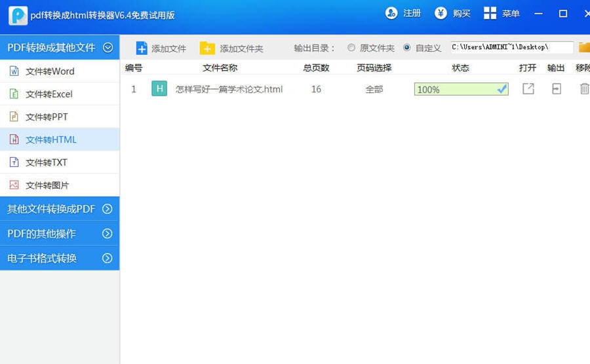Image resolution: width=590 pixels, height=364 pixels.
Task: Click the 注册 user icon
Action: [391, 13]
